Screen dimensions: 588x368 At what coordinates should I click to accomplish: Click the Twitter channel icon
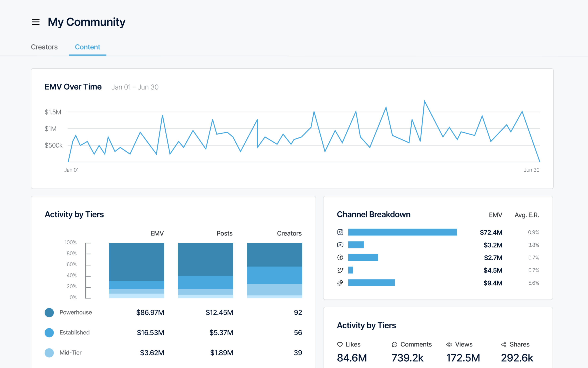340,270
